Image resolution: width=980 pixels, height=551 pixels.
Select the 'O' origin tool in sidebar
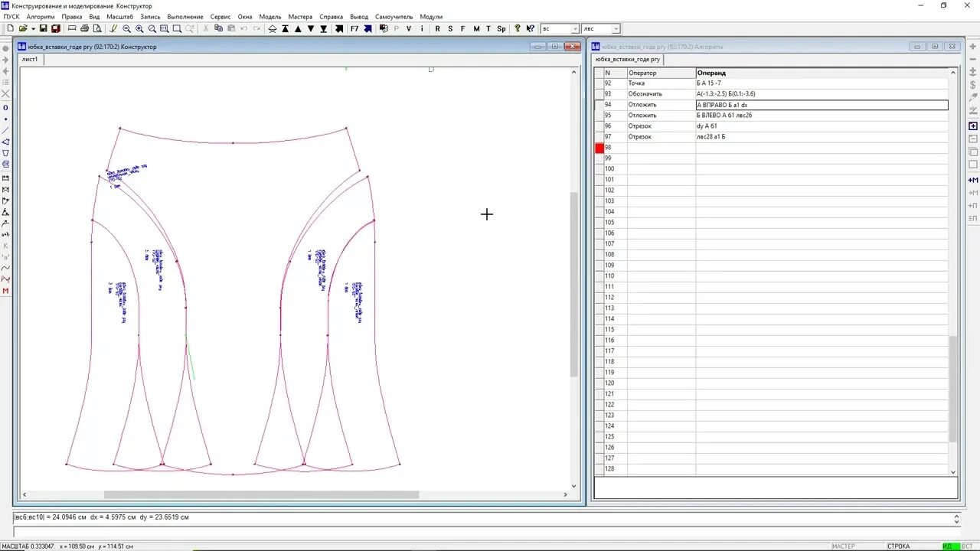(x=5, y=108)
